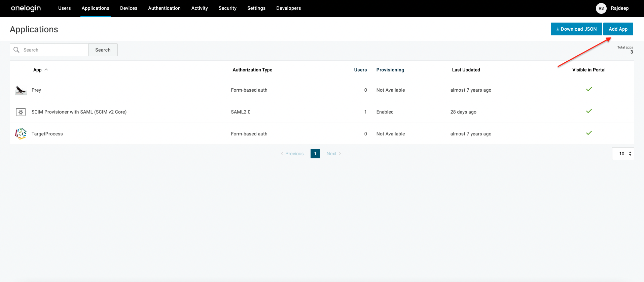Open the Users menu
This screenshot has height=282, width=644.
(x=64, y=8)
